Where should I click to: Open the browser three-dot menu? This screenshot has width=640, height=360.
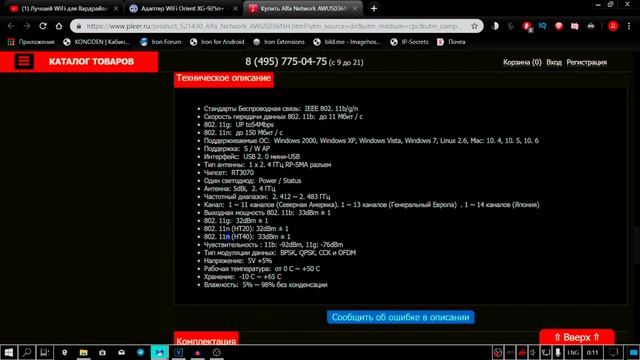coord(629,26)
